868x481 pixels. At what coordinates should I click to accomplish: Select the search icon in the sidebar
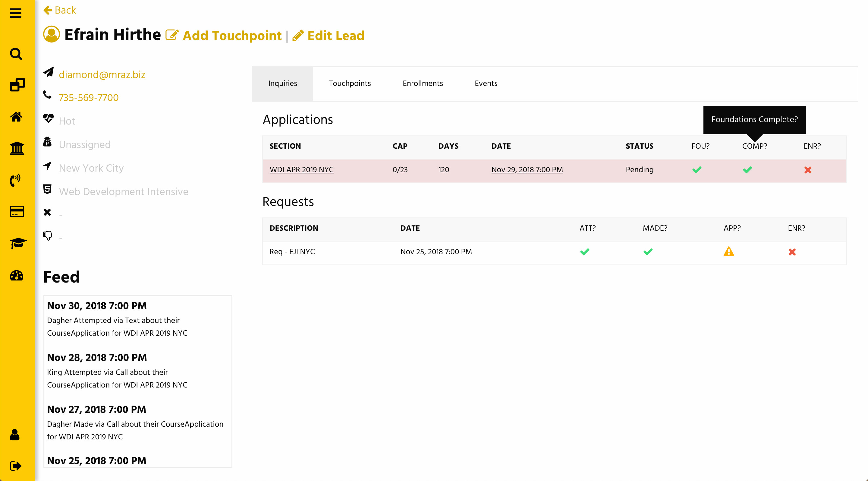(x=16, y=53)
